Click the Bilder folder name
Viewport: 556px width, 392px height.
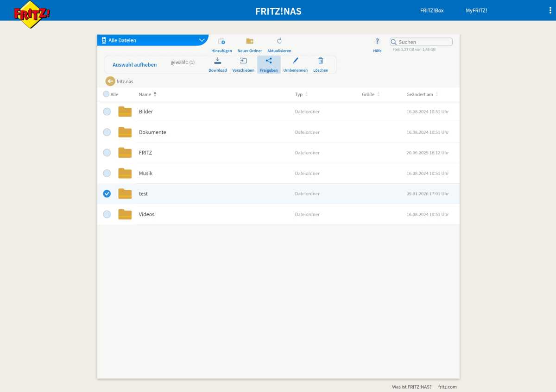click(x=146, y=112)
